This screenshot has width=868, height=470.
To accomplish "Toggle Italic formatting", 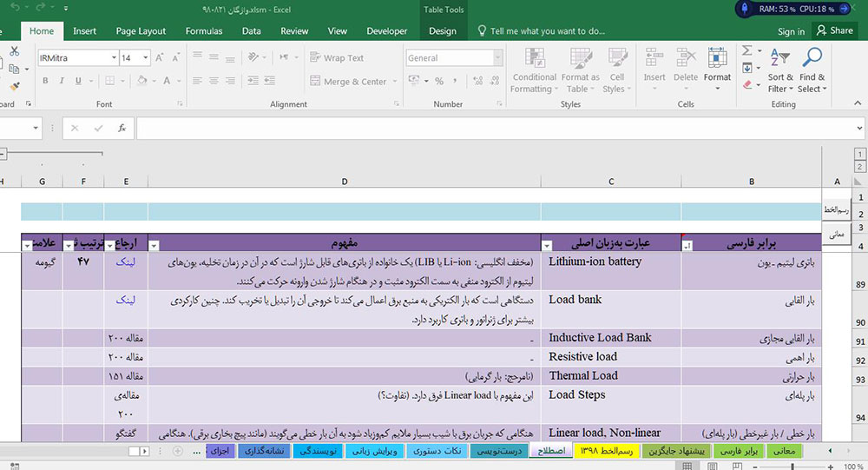I will click(x=62, y=81).
